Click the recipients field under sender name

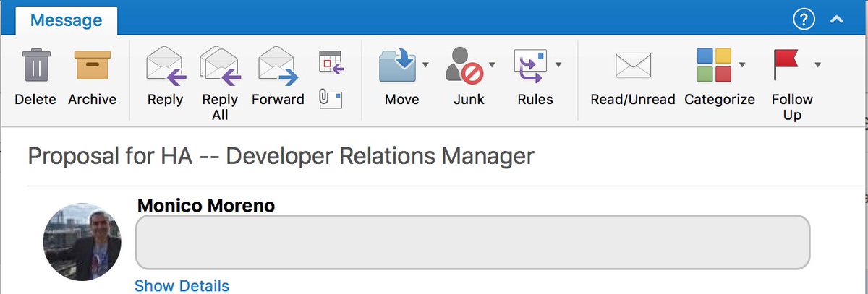(472, 242)
